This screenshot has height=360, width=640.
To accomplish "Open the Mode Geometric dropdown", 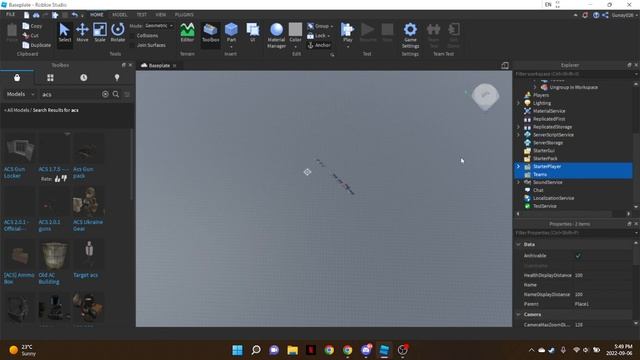I will 158,26.
